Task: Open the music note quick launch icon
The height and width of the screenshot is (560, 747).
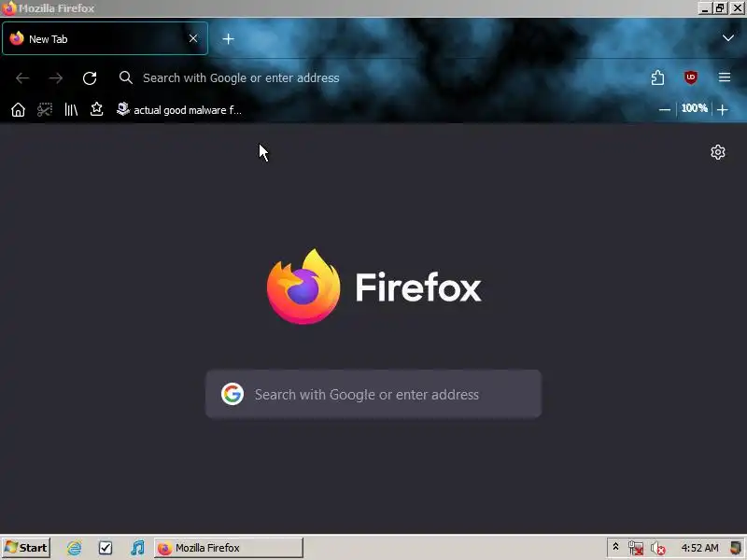Action: point(137,548)
